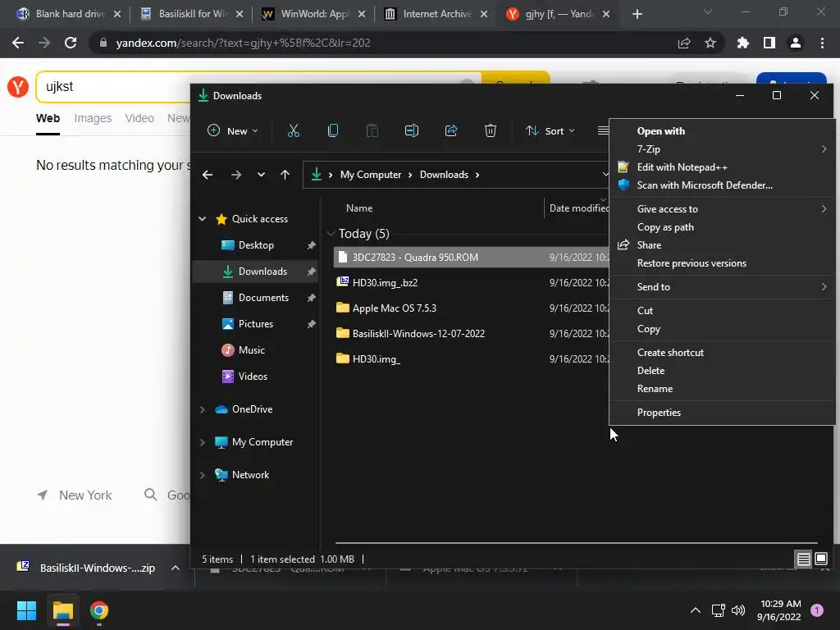Open the New item dropdown
Viewport: 840px width, 630px height.
pos(233,130)
